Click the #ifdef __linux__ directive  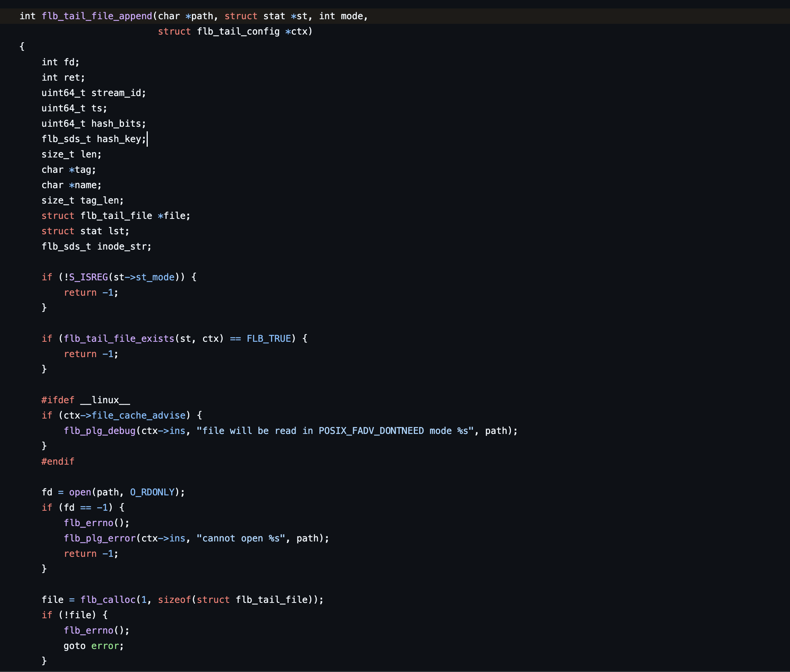86,400
